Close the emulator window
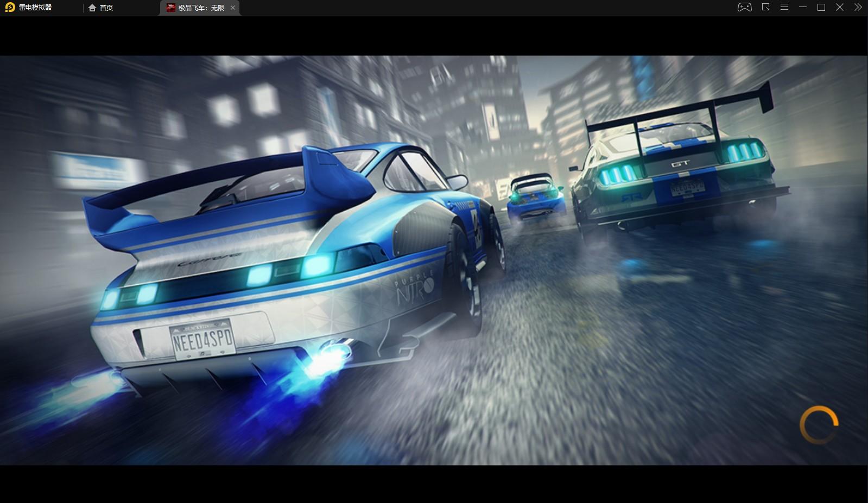The height and width of the screenshot is (503, 868). tap(840, 8)
